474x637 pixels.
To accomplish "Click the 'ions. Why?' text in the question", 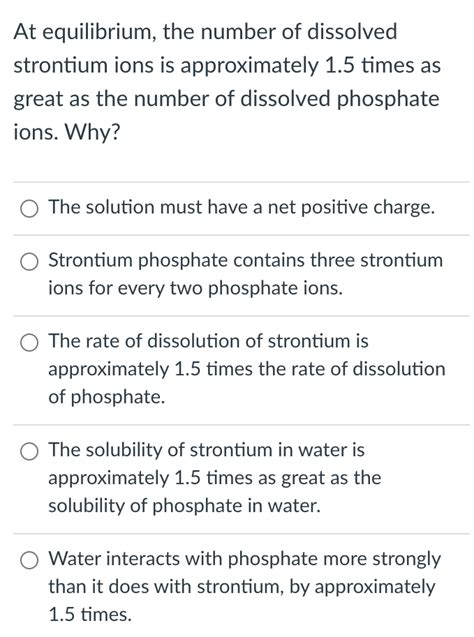I will coord(67,132).
